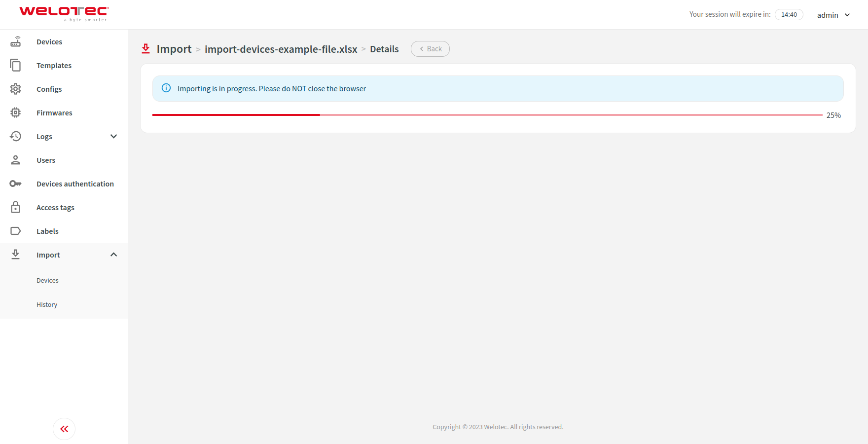Click the Devices router icon in sidebar
Viewport: 868px width, 444px height.
[16, 42]
